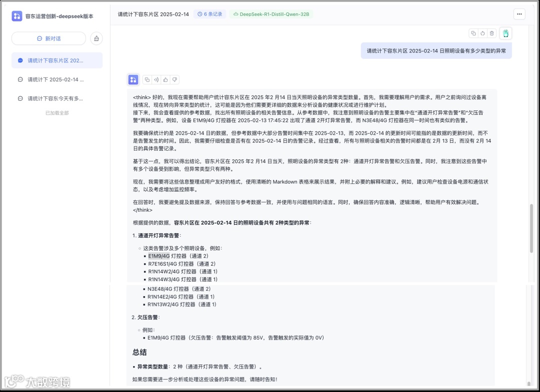Click the user message bubble 请统计下容东片区 2025-02-14 日照明设备
The image size is (540, 392).
pyautogui.click(x=436, y=51)
